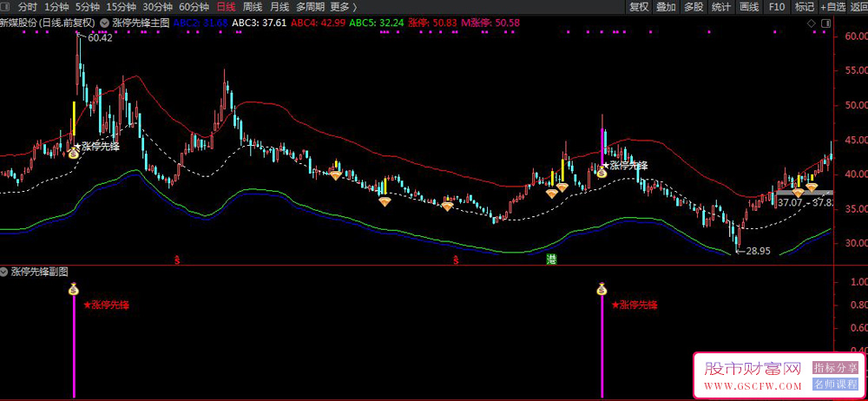Click the left money bag atop sub-chart signal

(x=74, y=288)
